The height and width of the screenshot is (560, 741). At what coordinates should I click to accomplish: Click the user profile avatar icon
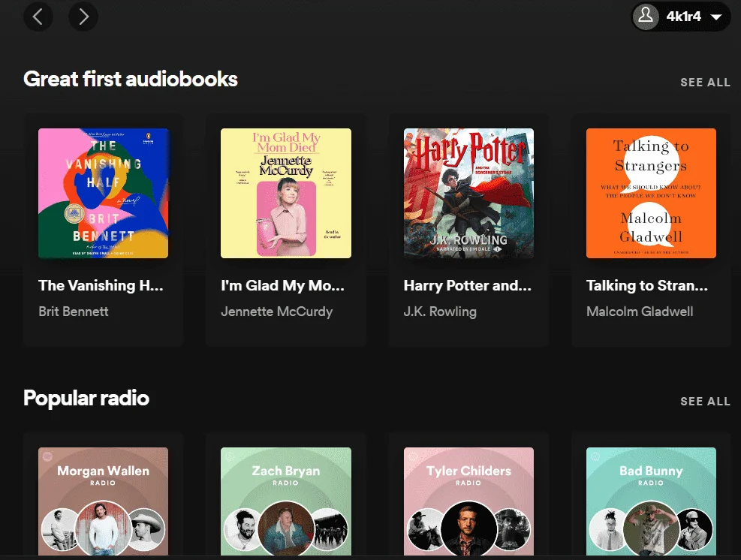(x=646, y=17)
